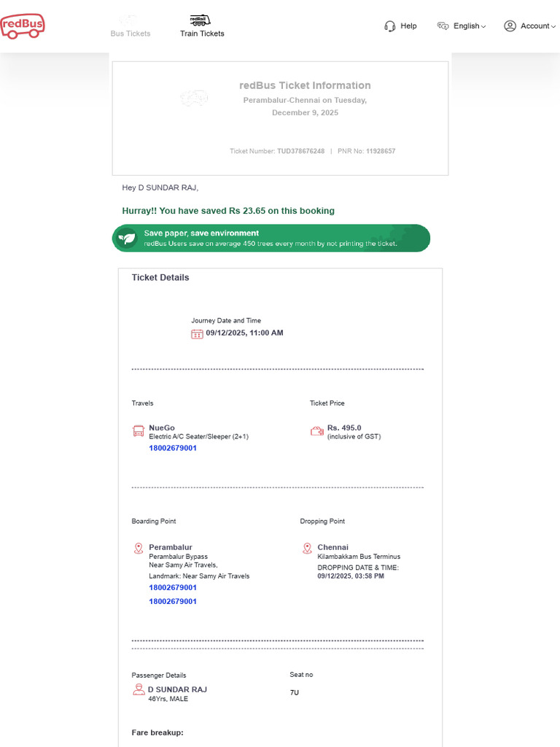Click the Help link text
560x747 pixels.
coord(408,26)
